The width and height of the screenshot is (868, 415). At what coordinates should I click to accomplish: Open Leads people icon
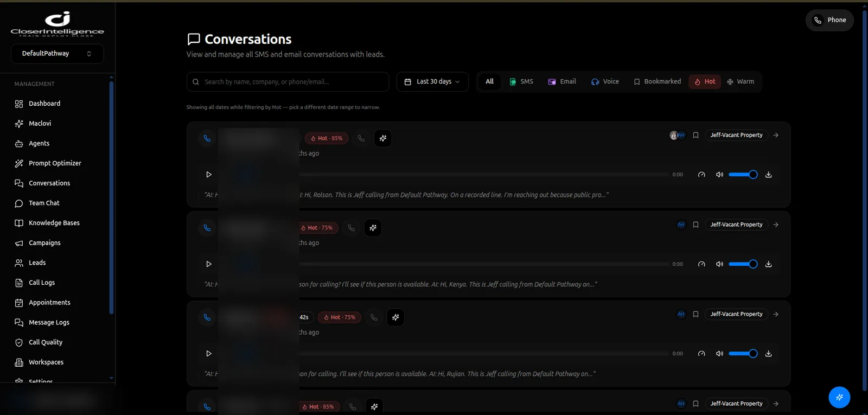19,263
